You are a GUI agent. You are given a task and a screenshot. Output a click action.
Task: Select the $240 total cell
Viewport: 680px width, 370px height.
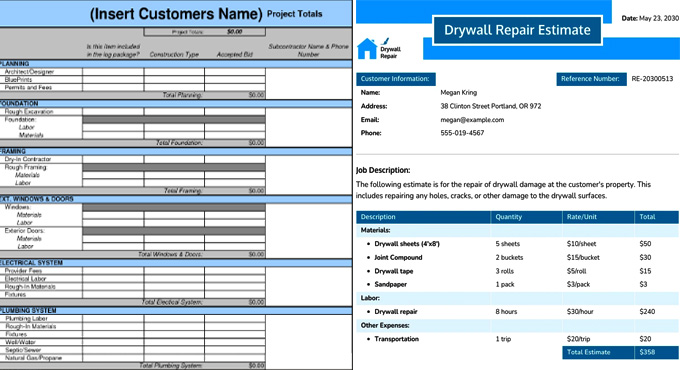click(x=647, y=311)
